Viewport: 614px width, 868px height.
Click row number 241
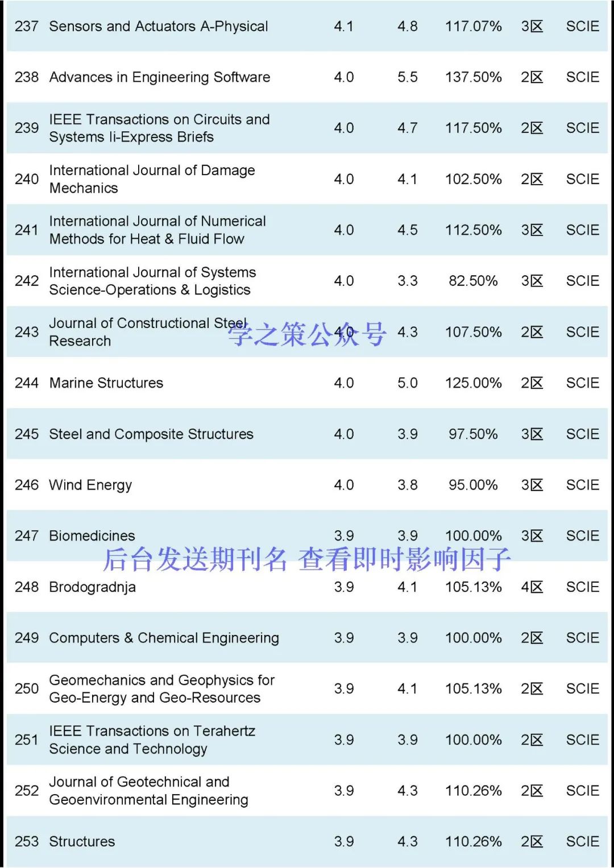pyautogui.click(x=27, y=230)
